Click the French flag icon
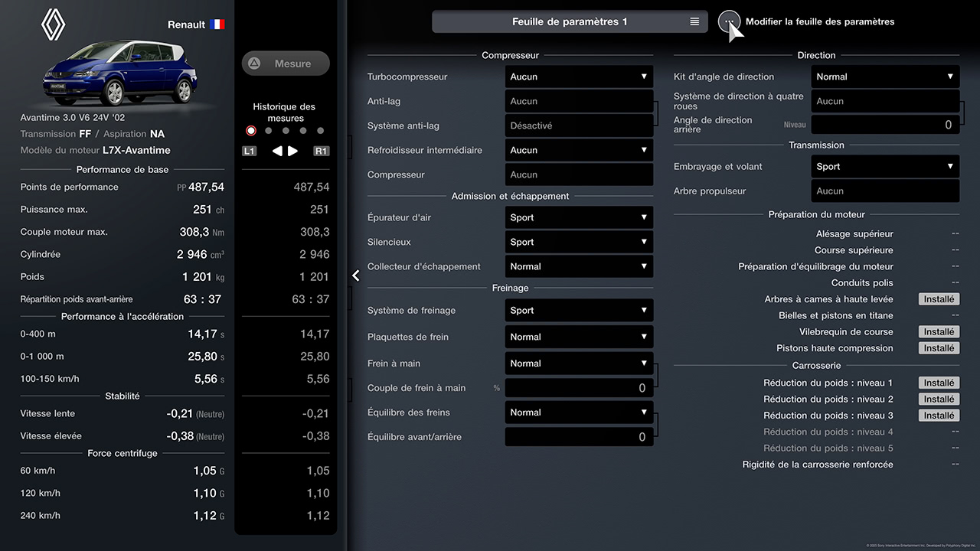The height and width of the screenshot is (551, 980). [217, 24]
